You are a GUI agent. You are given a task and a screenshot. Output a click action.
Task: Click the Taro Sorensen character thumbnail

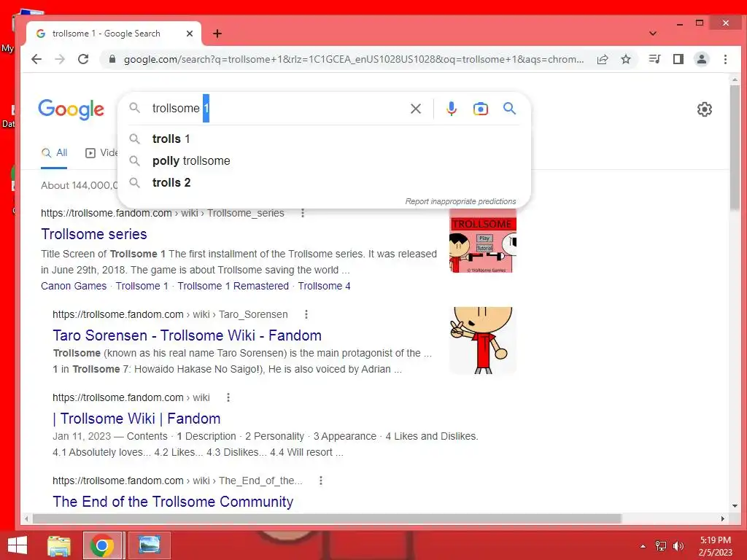(483, 340)
